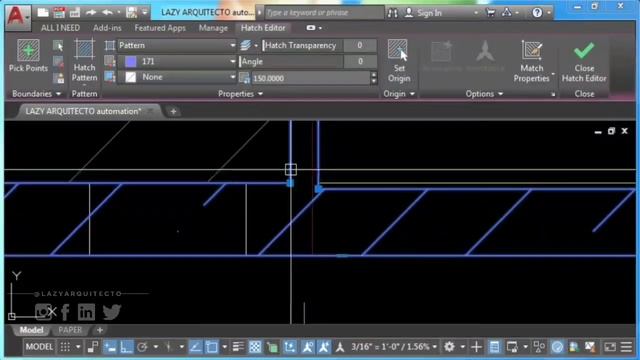Open the Hatch Pattern gallery
640x360 pixels.
(84, 61)
